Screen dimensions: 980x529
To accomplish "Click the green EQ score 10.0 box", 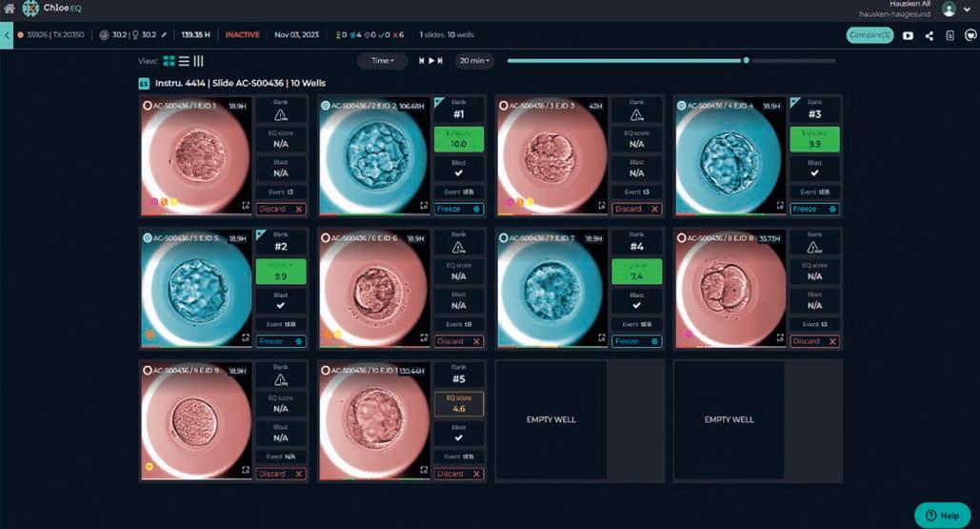I will click(x=459, y=139).
